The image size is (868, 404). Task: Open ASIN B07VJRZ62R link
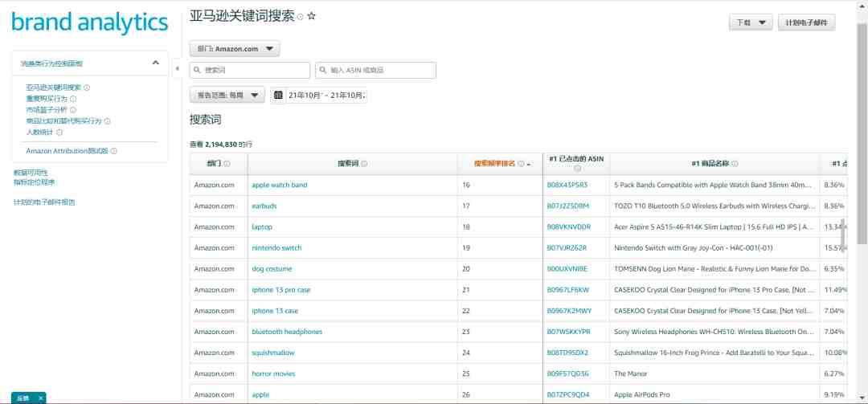click(x=567, y=248)
